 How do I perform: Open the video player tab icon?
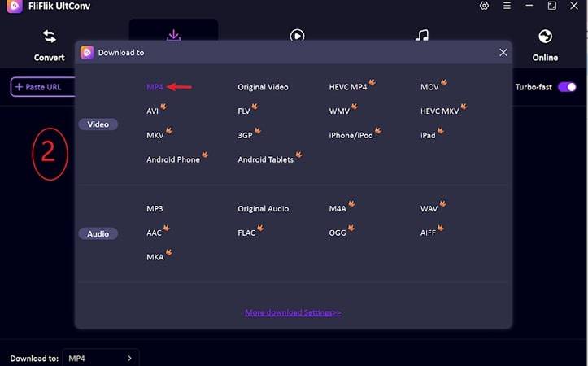click(x=297, y=36)
